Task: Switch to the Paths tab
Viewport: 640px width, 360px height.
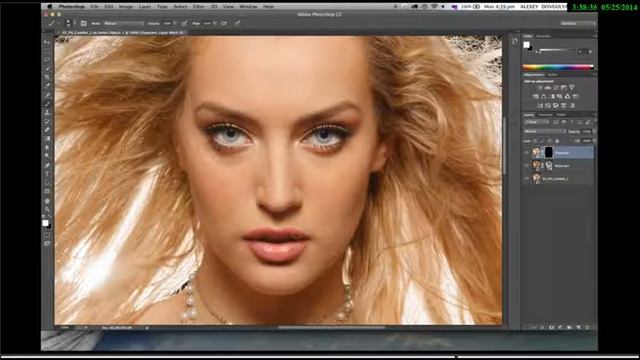Action: tap(562, 115)
